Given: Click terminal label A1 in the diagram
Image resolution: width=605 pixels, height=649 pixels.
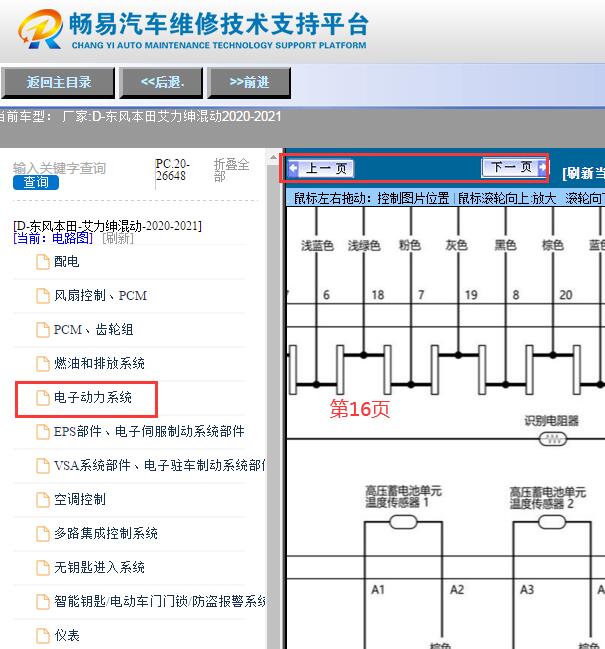Looking at the screenshot, I should pos(378,589).
